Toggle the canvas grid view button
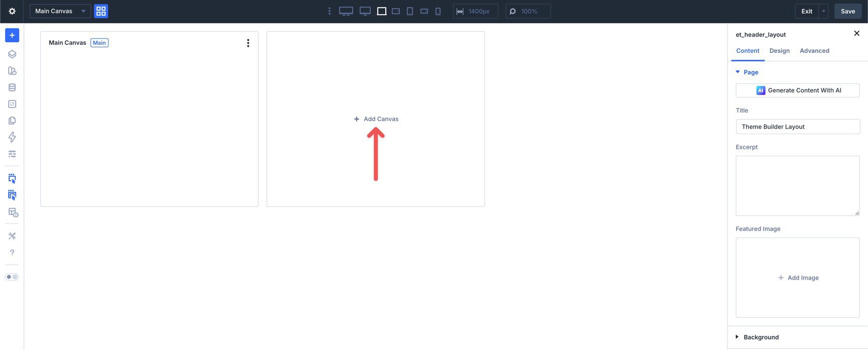868x350 pixels. [x=101, y=11]
